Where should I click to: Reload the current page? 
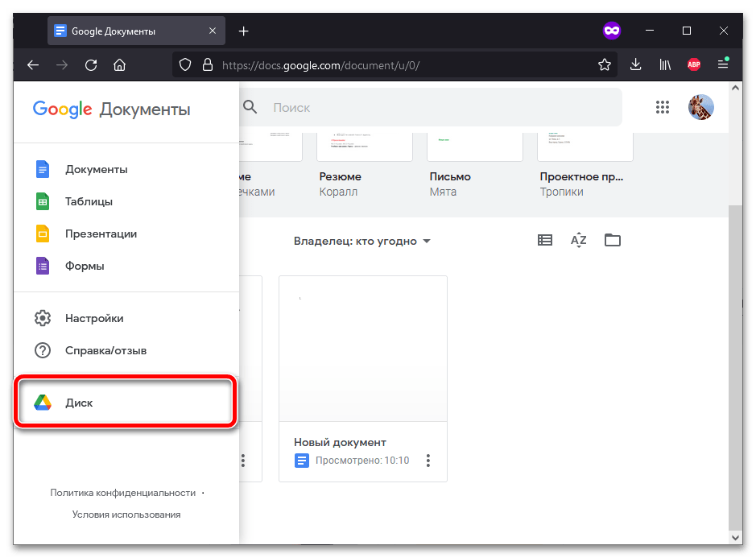pyautogui.click(x=91, y=64)
